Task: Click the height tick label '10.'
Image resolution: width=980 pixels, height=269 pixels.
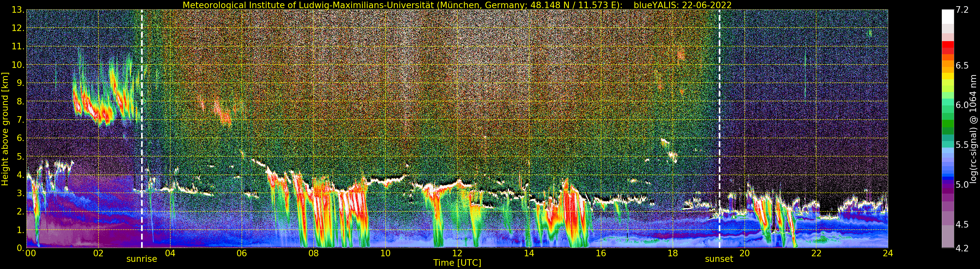Action: pyautogui.click(x=18, y=65)
